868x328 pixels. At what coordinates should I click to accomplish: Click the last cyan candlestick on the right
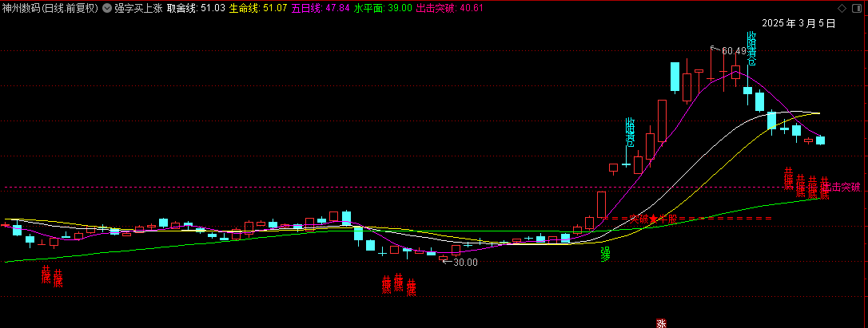[820, 140]
